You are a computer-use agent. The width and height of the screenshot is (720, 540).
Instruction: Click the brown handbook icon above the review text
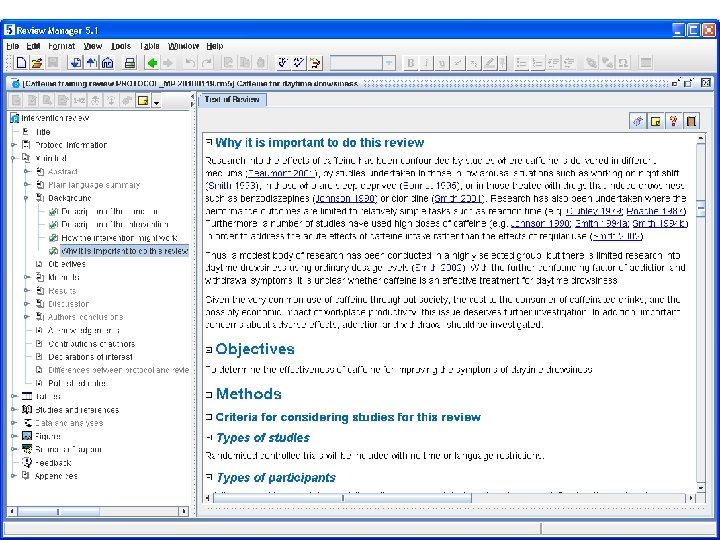pyautogui.click(x=691, y=121)
